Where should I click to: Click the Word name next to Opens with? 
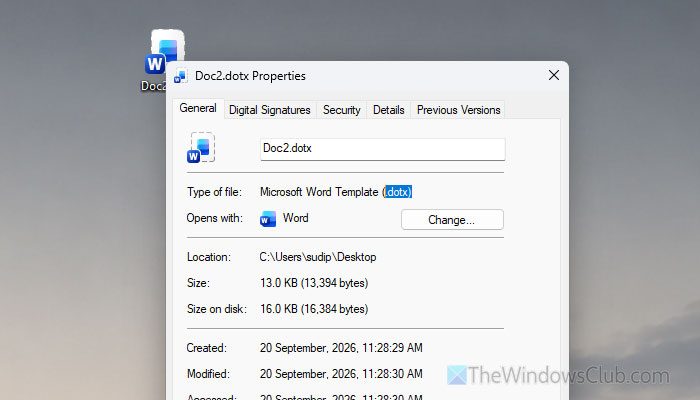coord(296,218)
